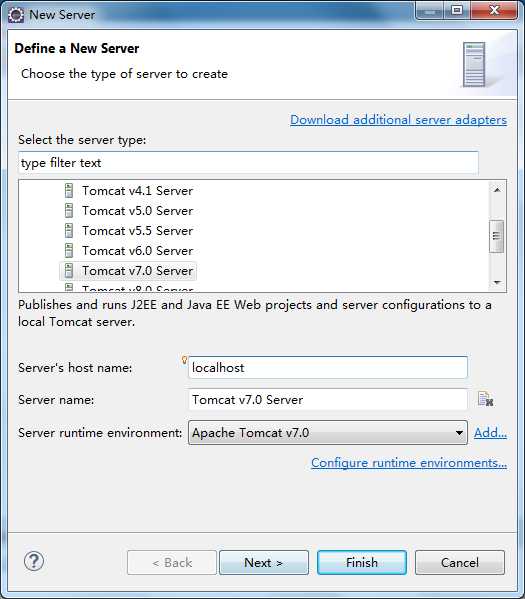Open the Server runtime environment dropdown

(327, 432)
